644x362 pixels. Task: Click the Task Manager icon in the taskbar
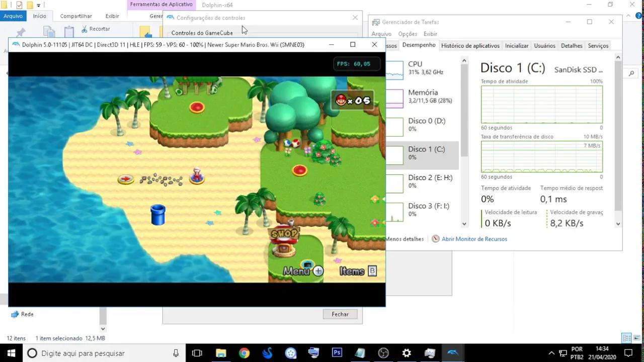click(x=429, y=353)
